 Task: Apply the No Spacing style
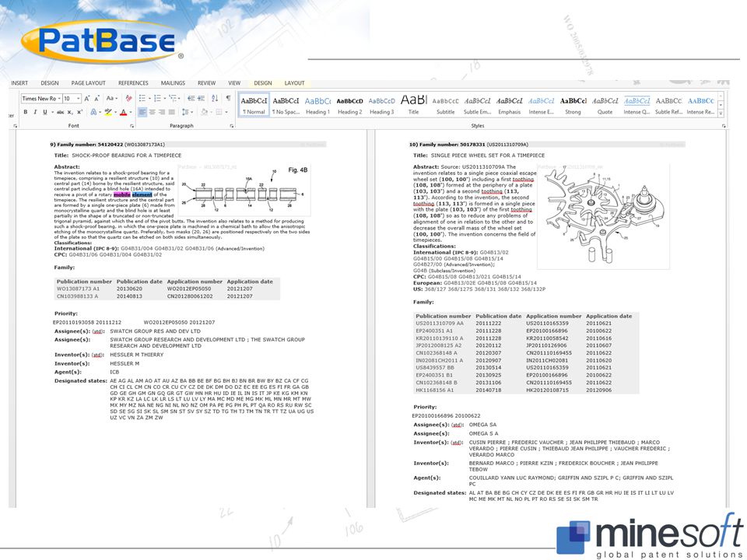pyautogui.click(x=286, y=105)
